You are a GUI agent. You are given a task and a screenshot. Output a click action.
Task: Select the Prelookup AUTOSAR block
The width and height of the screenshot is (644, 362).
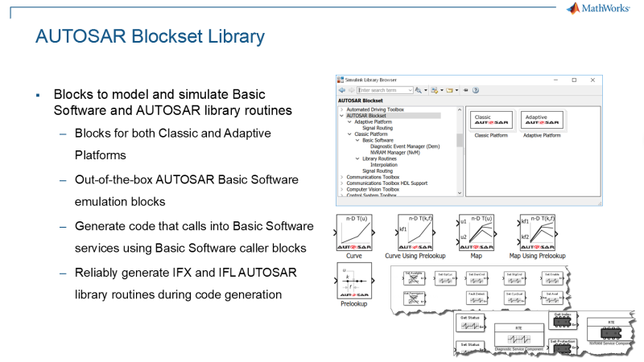tap(354, 281)
